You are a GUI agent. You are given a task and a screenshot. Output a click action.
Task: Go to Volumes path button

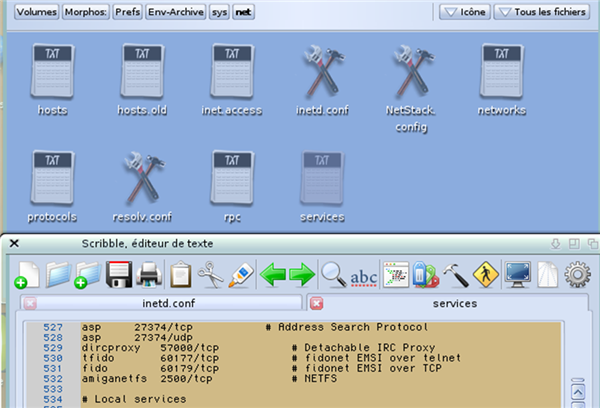tap(37, 12)
